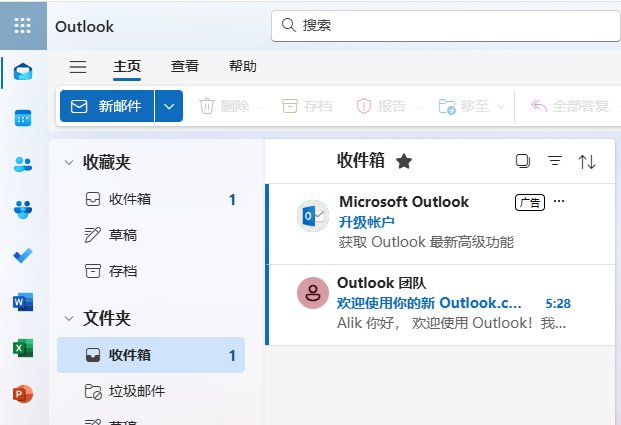The width and height of the screenshot is (621, 425).
Task: Open the Microsoft Outlook ad message
Action: tap(442, 224)
